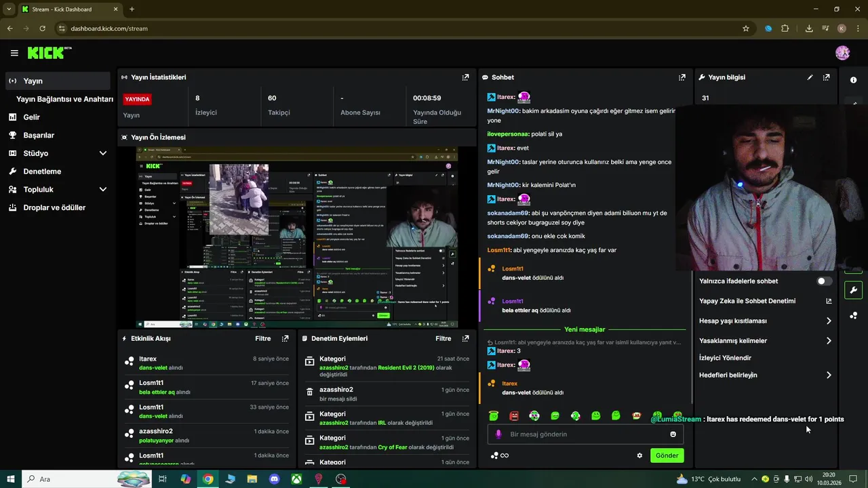This screenshot has width=868, height=488.
Task: Open the Windows Start menu
Action: (x=11, y=479)
